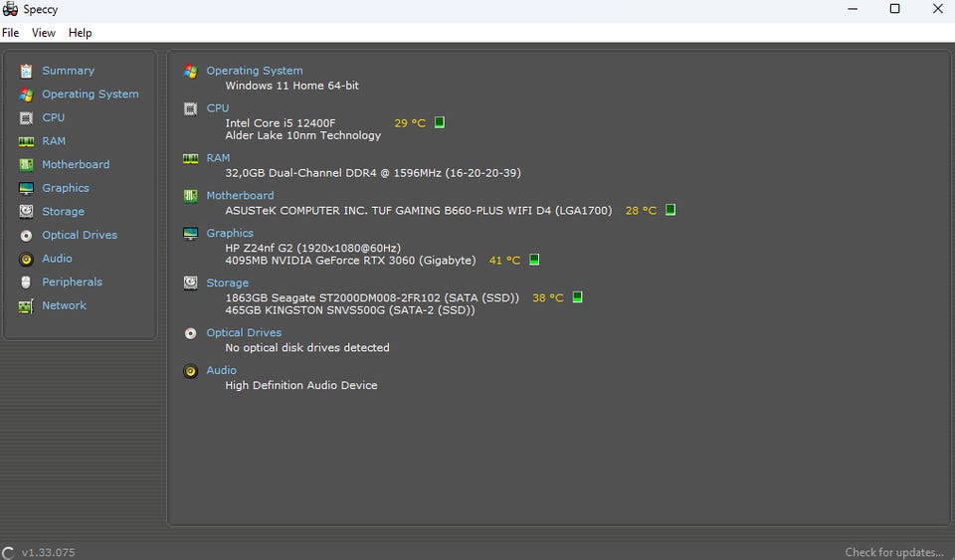Click the Storage heading link in summary
Viewport: 955px width, 560px height.
227,283
